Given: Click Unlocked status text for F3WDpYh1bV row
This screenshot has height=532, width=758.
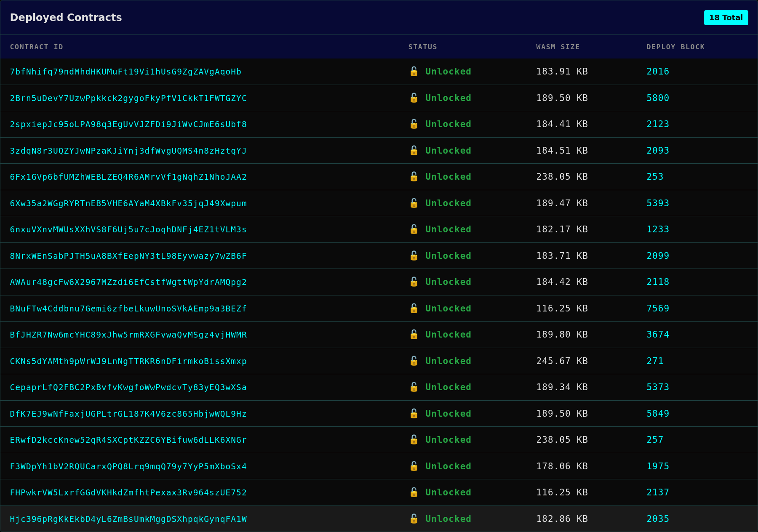Looking at the screenshot, I should coord(448,466).
